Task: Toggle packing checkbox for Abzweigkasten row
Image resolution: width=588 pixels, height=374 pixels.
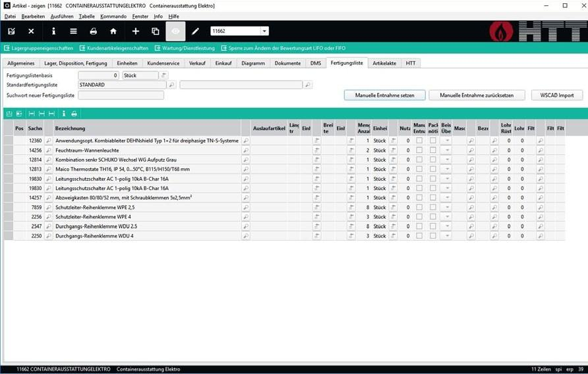Action: coord(432,198)
